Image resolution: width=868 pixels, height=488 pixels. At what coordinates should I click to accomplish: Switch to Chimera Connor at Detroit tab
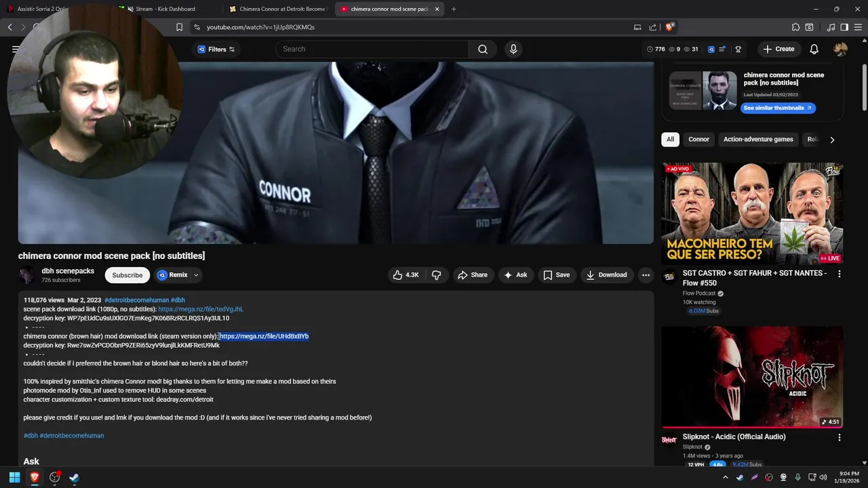click(278, 9)
